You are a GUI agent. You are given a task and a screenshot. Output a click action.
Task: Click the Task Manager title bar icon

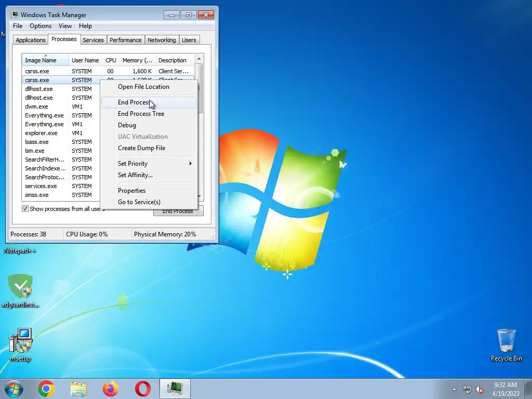coord(15,15)
